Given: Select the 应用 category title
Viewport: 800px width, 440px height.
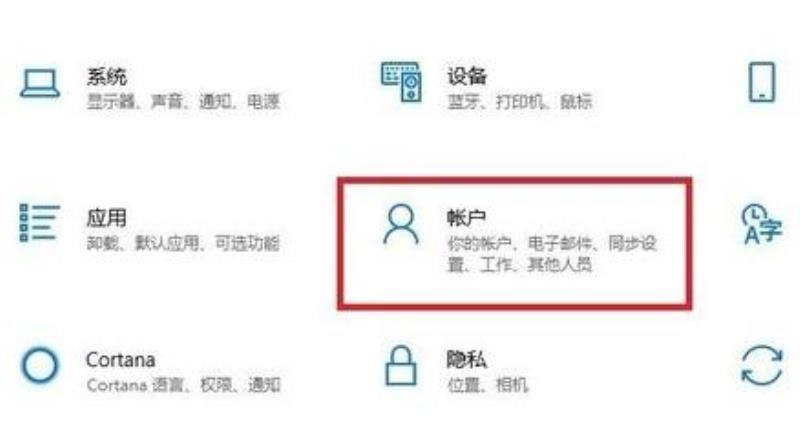Looking at the screenshot, I should (106, 218).
